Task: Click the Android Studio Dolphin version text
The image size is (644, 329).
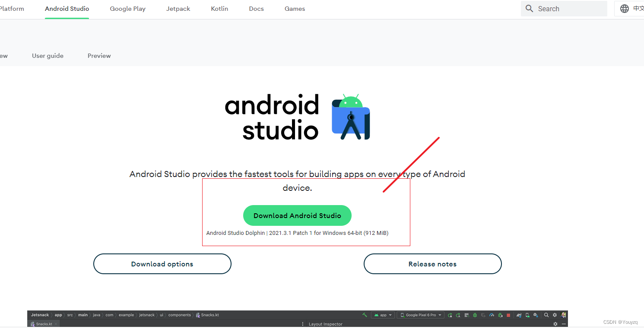Action: tap(297, 233)
